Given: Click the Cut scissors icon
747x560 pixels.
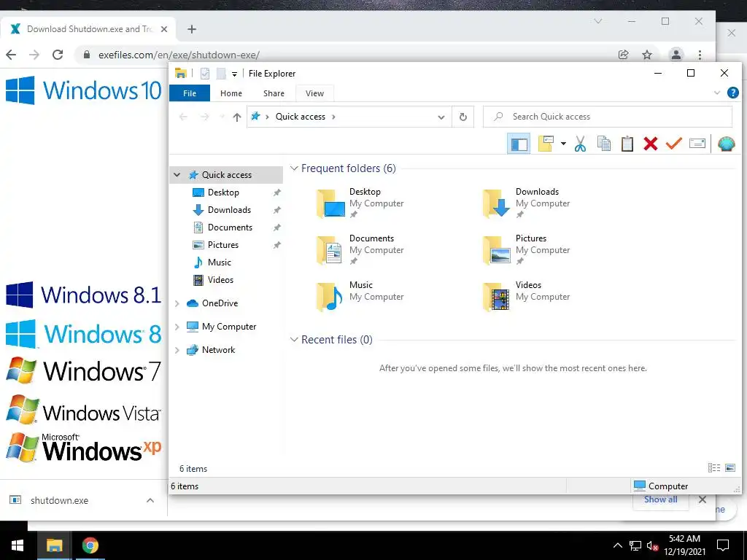Looking at the screenshot, I should tap(580, 144).
